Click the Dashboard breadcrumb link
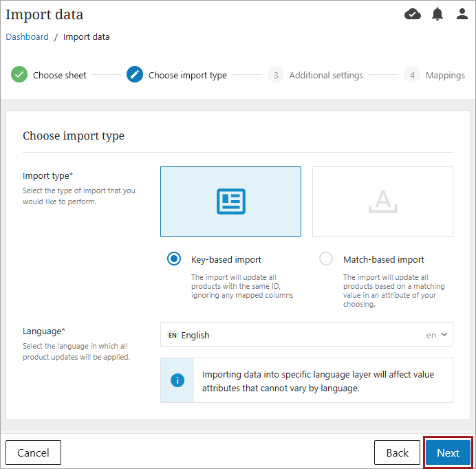 coord(28,37)
